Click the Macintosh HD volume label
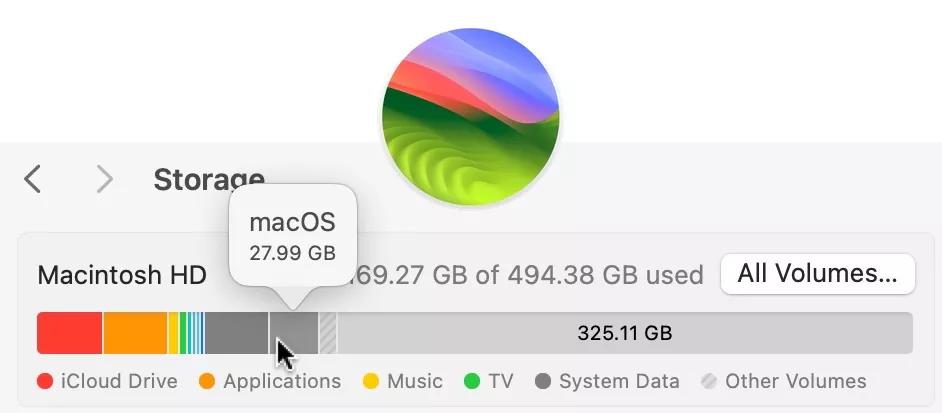This screenshot has width=942, height=413. tap(121, 275)
